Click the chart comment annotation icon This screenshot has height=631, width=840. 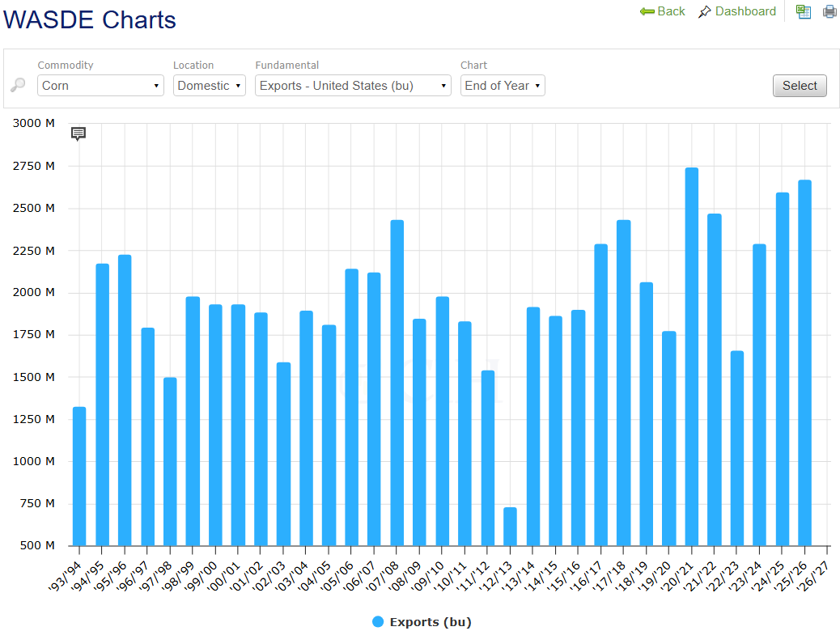coord(78,133)
